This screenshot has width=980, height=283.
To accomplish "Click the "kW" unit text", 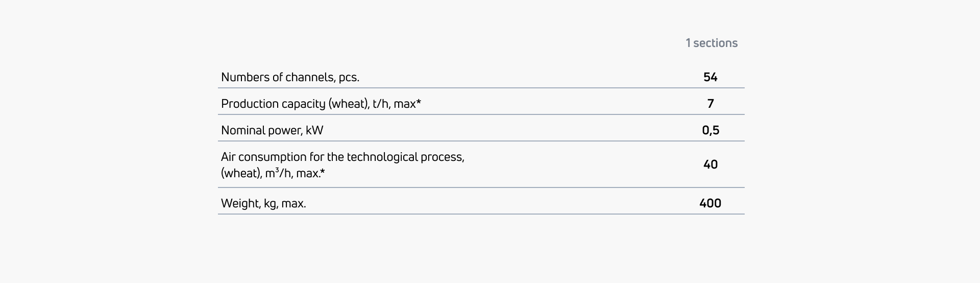I will click(314, 130).
